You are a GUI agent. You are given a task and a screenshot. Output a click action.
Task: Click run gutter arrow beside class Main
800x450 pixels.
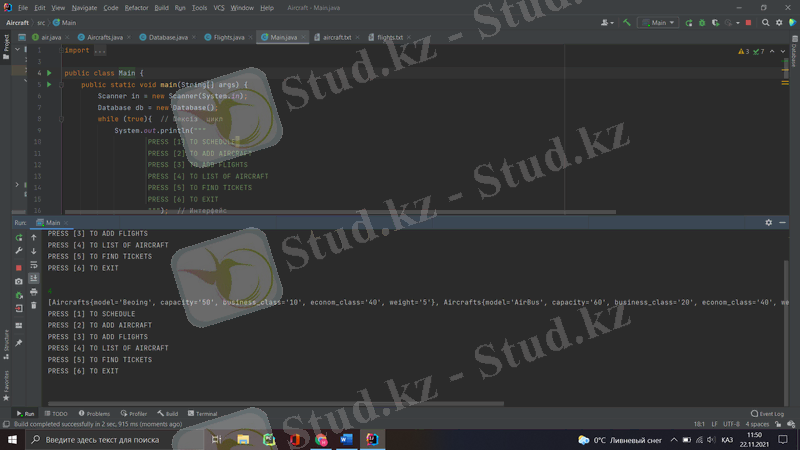coord(49,73)
